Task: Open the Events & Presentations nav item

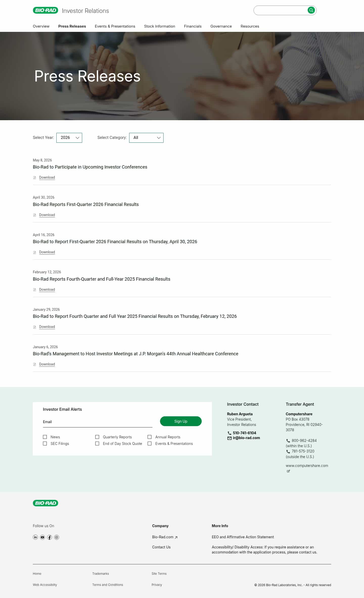Action: 115,26
